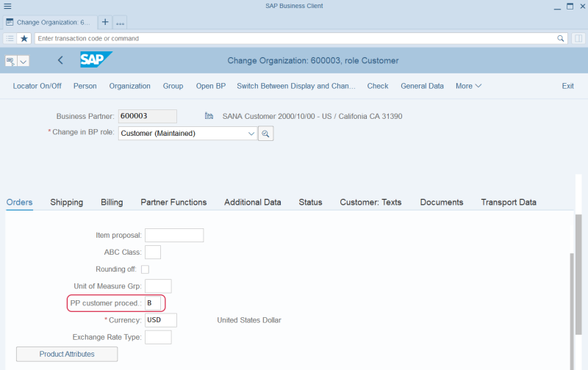Switch to Orders tab
This screenshot has height=370, width=588.
[x=20, y=202]
